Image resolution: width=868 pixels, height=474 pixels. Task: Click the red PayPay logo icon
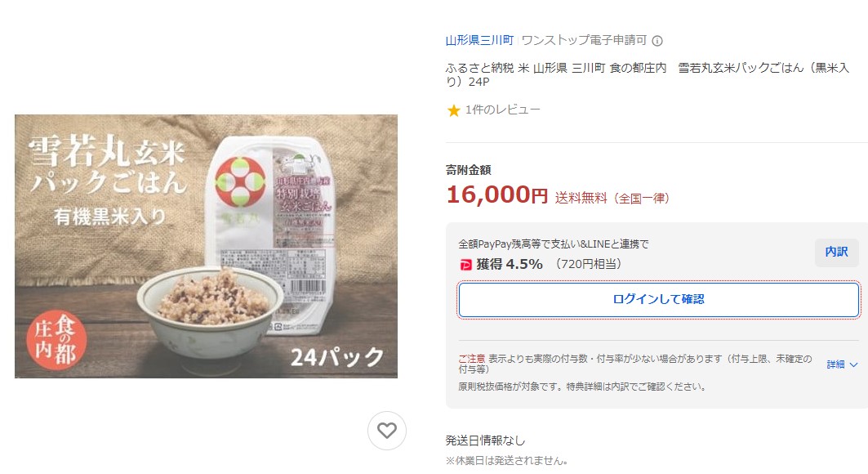pyautogui.click(x=465, y=264)
